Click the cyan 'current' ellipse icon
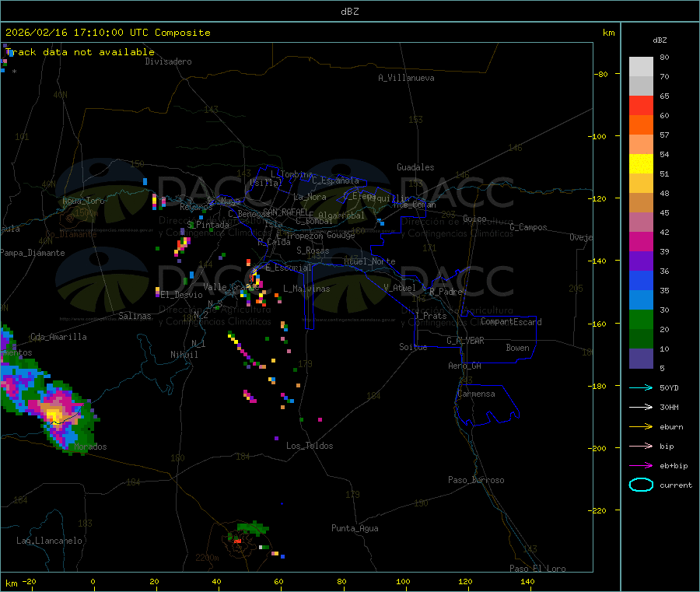700x592 pixels. click(x=641, y=485)
